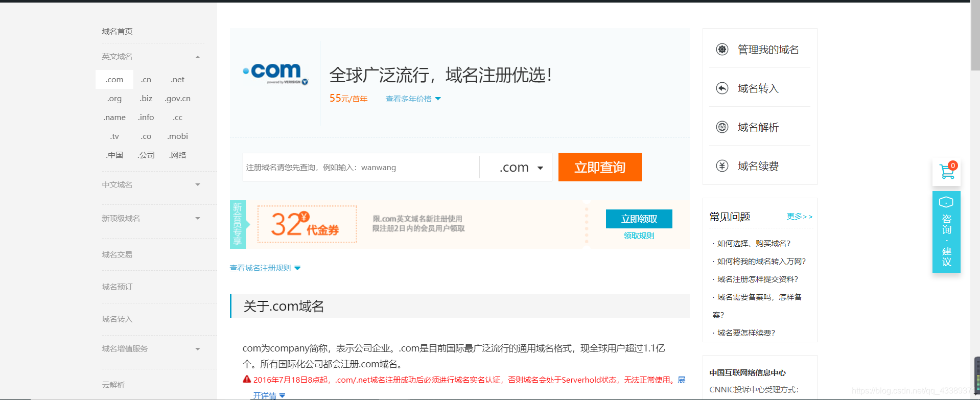Open FAQ 如何选择、购买域名?

coord(754,244)
